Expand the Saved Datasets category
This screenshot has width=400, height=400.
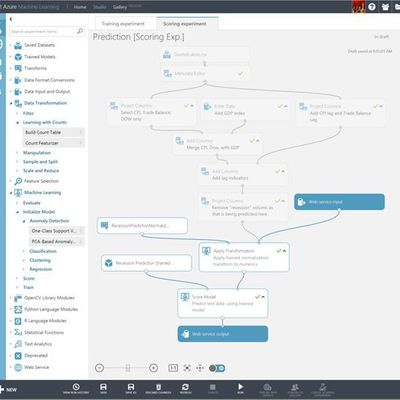coord(11,45)
